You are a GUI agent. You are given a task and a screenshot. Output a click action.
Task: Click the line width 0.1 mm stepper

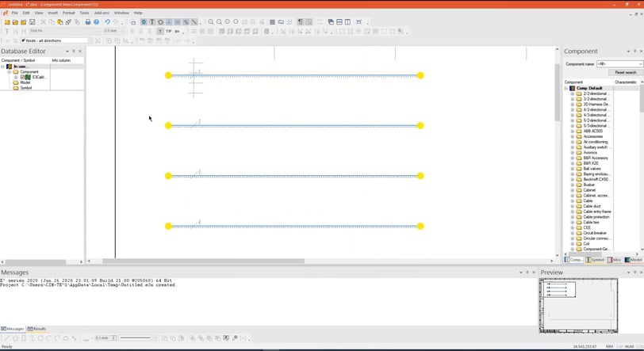[113, 338]
